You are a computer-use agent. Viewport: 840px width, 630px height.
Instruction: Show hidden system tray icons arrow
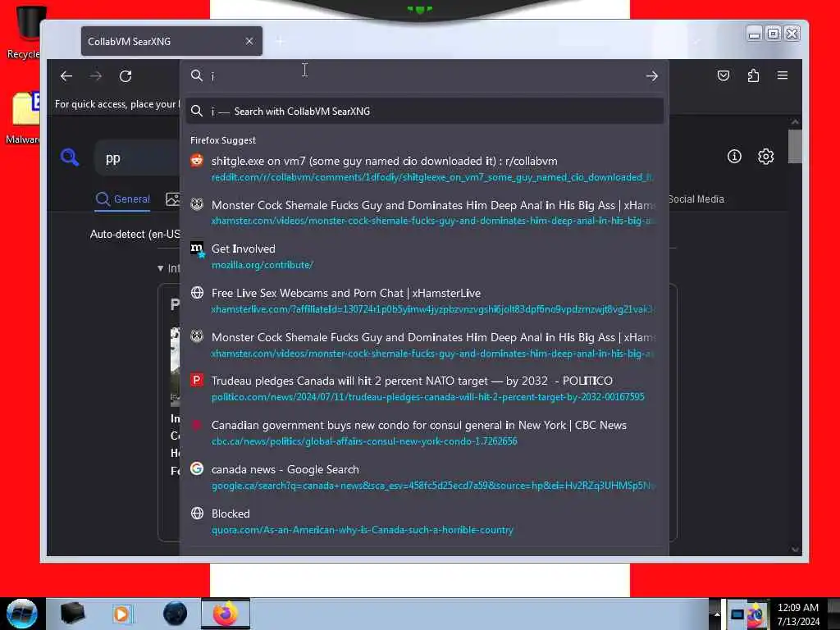[x=717, y=614]
